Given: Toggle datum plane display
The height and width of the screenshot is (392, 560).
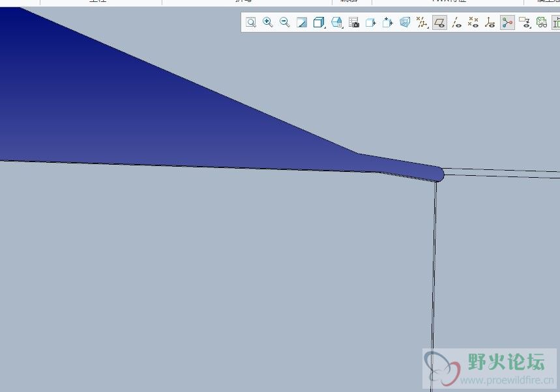Looking at the screenshot, I should (x=439, y=23).
